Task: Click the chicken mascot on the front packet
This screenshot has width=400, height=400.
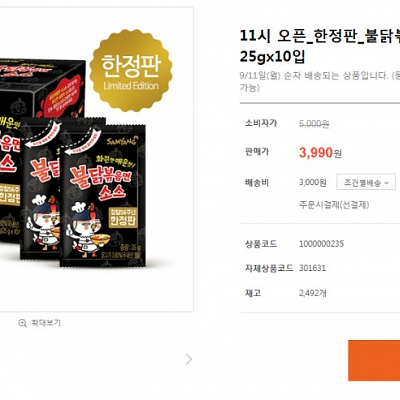Action: click(84, 230)
